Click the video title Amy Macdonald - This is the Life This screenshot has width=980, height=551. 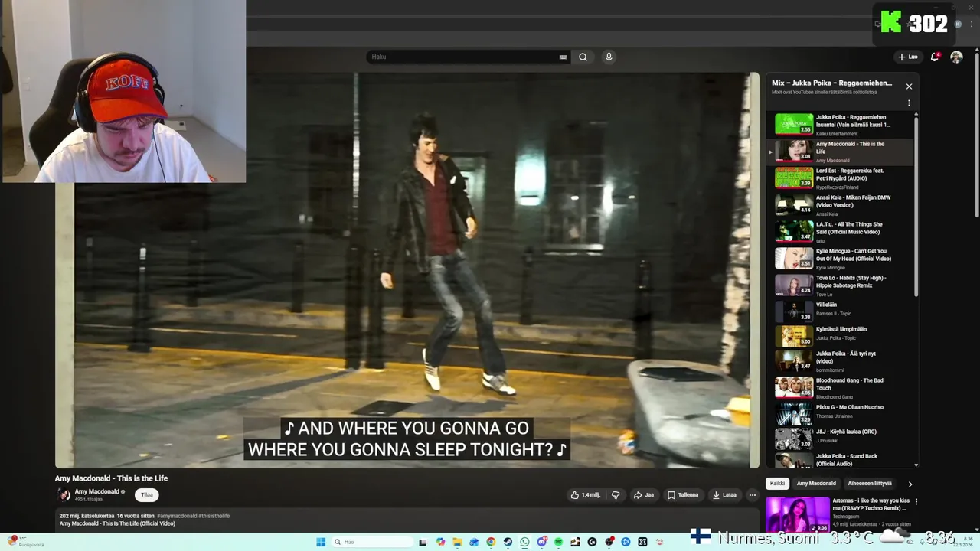click(111, 478)
